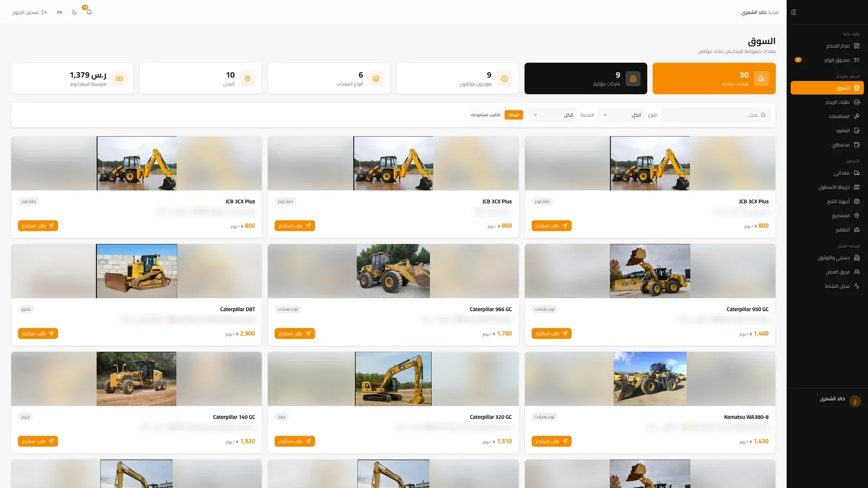The width and height of the screenshot is (868, 488).
Task: Click طلب استئجار for Komatsu WA380-8
Action: click(x=551, y=441)
